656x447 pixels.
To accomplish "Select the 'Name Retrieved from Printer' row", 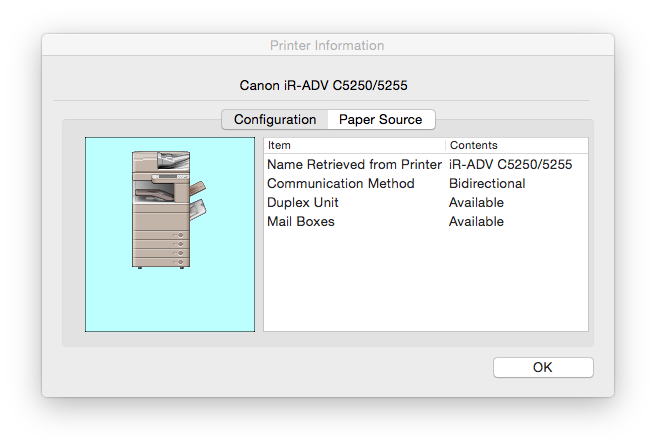I will click(426, 164).
